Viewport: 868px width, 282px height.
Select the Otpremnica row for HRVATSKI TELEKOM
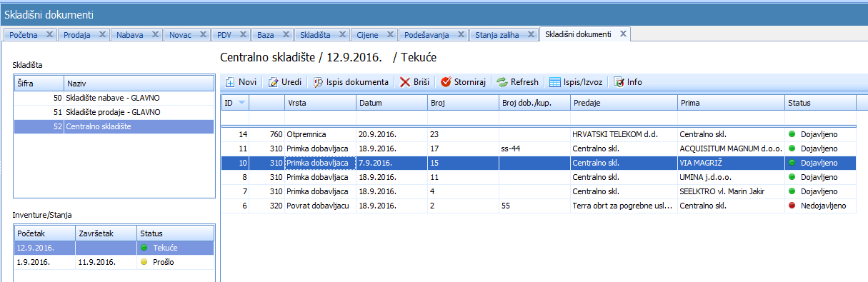(539, 134)
